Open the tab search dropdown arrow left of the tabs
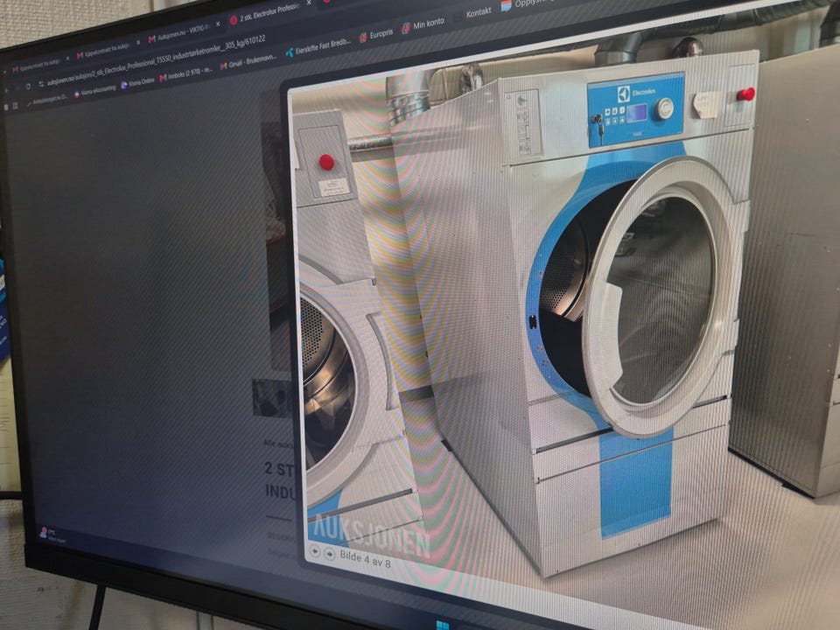 coord(6,71)
